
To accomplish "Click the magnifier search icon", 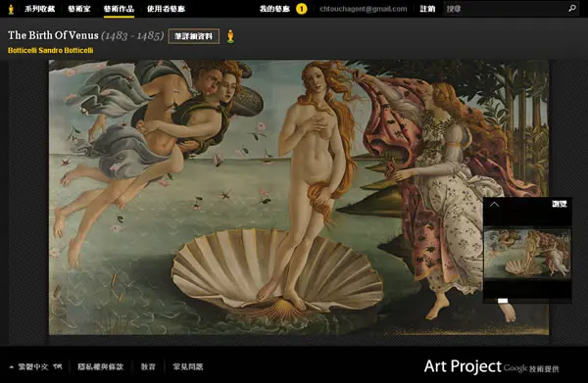I will 572,8.
